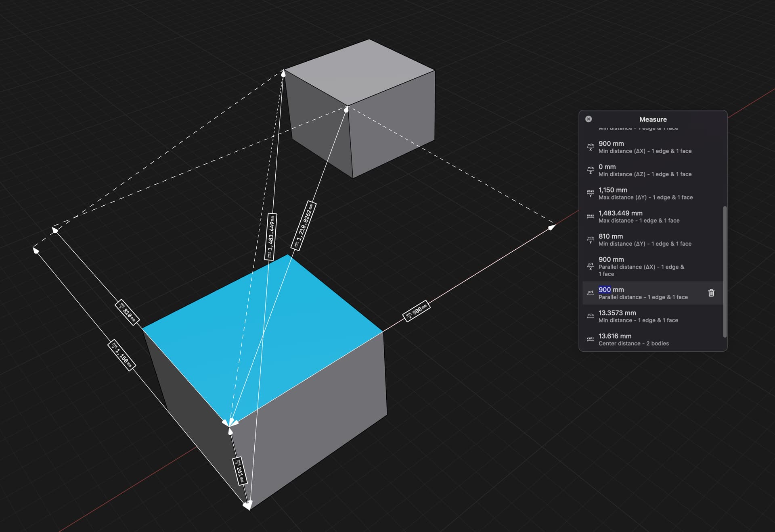
Task: Select the 1,483.449 mm dimension label in viewport
Action: point(271,236)
